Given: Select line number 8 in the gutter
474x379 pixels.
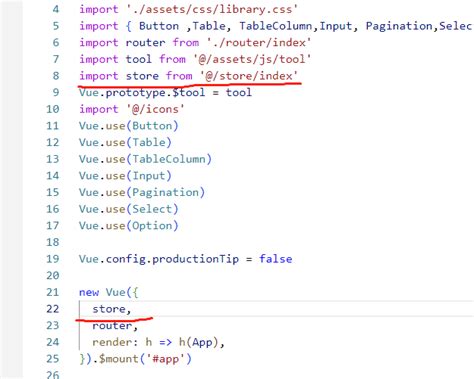Looking at the screenshot, I should pos(56,76).
